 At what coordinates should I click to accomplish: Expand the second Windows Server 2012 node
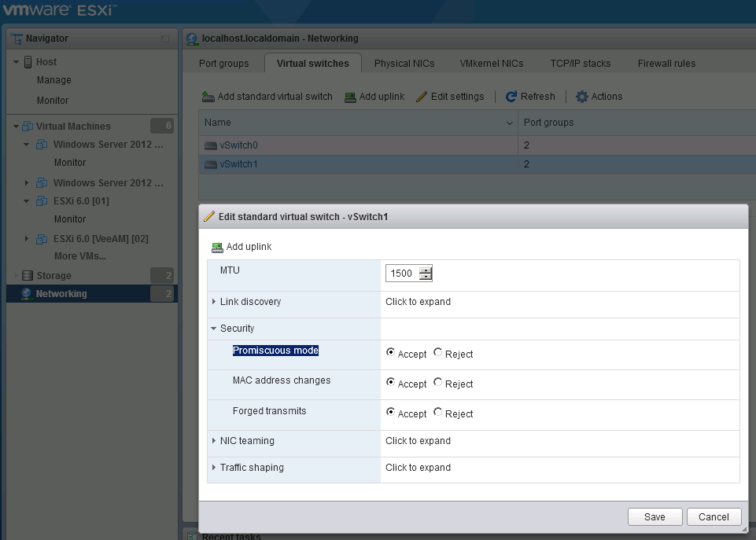click(x=27, y=183)
